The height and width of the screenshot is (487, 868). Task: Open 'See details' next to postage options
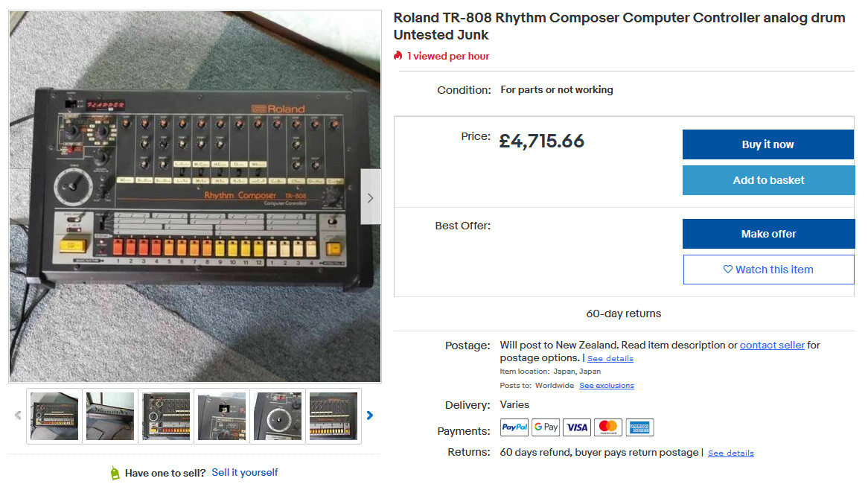click(610, 358)
